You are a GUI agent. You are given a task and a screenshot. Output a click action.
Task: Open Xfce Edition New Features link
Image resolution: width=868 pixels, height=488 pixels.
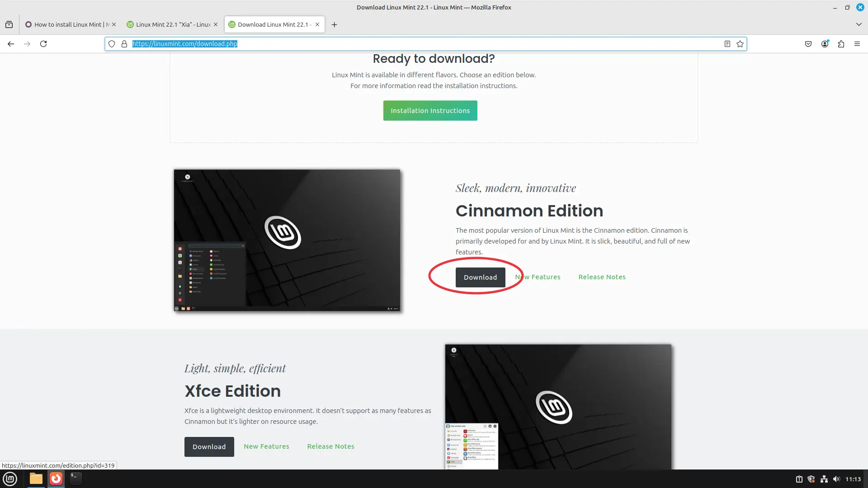(x=266, y=446)
